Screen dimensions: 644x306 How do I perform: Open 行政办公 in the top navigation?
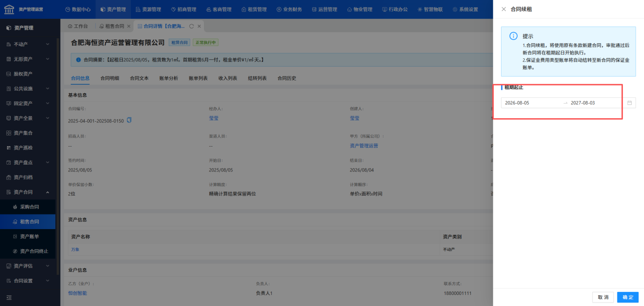395,9
